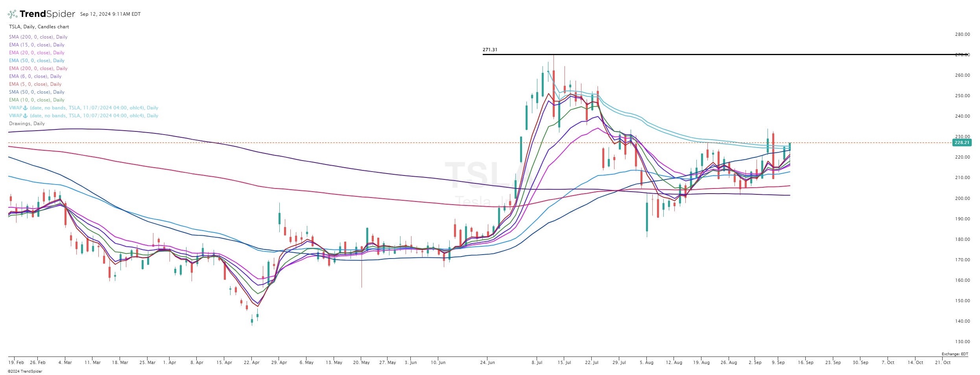Click the '30. Sep' date axis label
980x375 pixels.
860,362
